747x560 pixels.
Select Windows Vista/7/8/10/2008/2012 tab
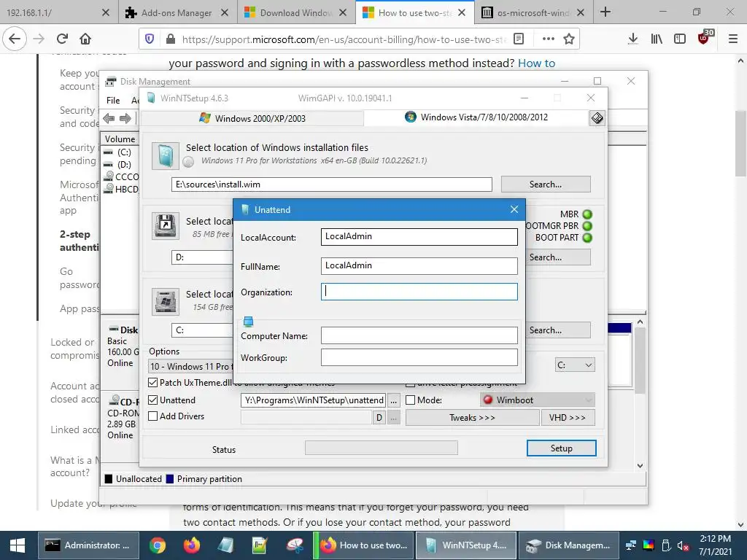click(x=476, y=117)
